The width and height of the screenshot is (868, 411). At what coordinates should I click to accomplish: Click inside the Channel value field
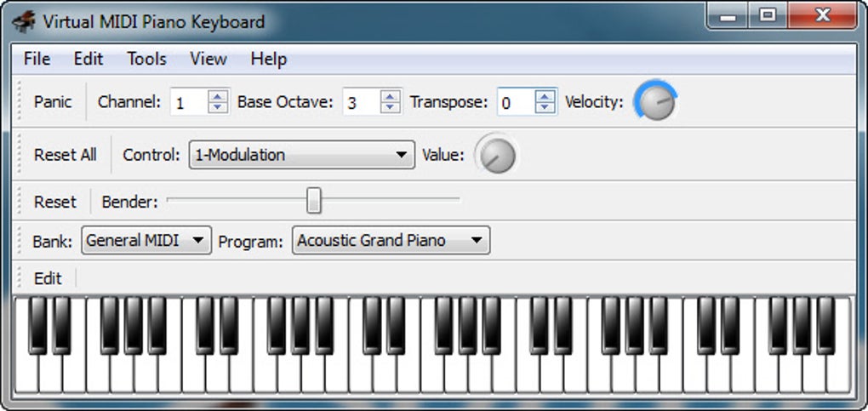(189, 102)
